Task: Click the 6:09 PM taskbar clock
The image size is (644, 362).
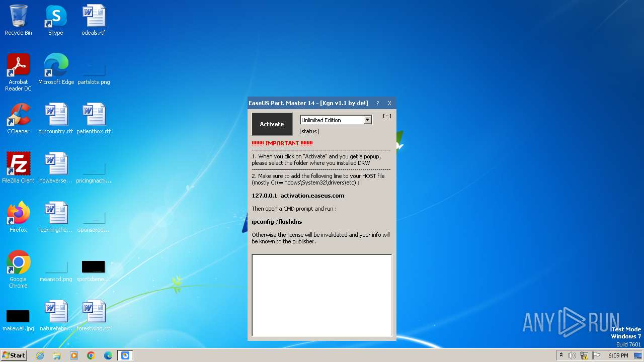Action: coord(618,355)
